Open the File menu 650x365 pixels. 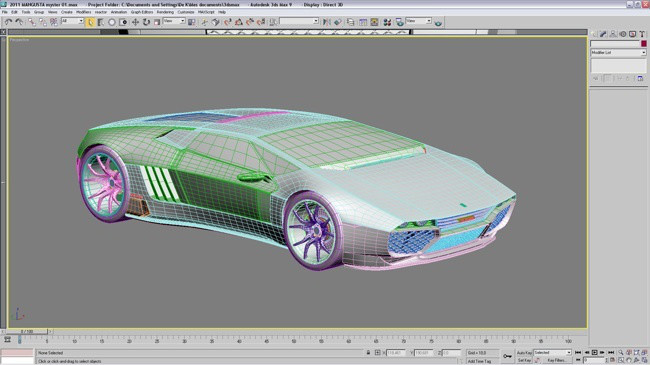[5, 12]
